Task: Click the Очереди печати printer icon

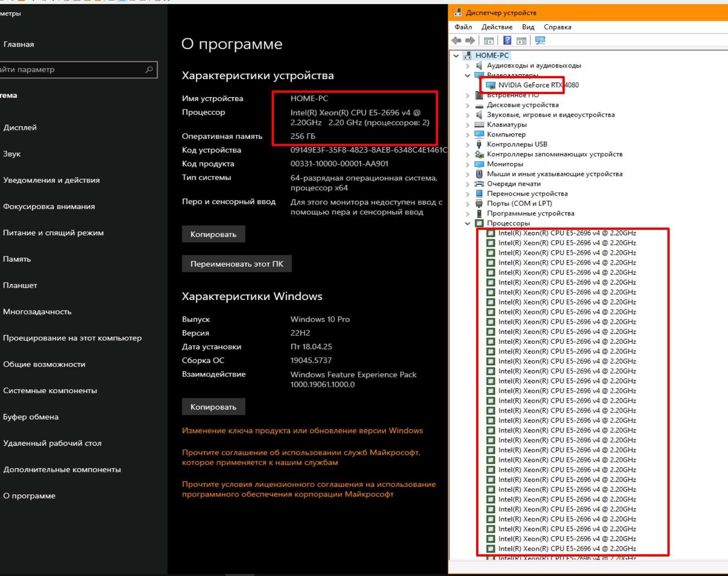Action: click(x=479, y=184)
